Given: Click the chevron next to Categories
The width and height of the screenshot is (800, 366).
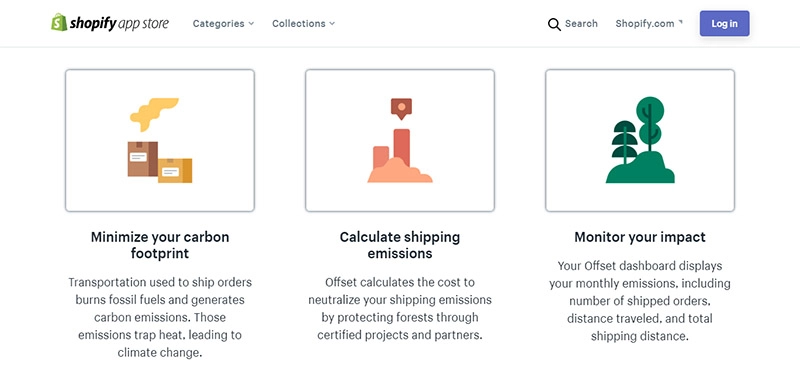Looking at the screenshot, I should tap(251, 23).
